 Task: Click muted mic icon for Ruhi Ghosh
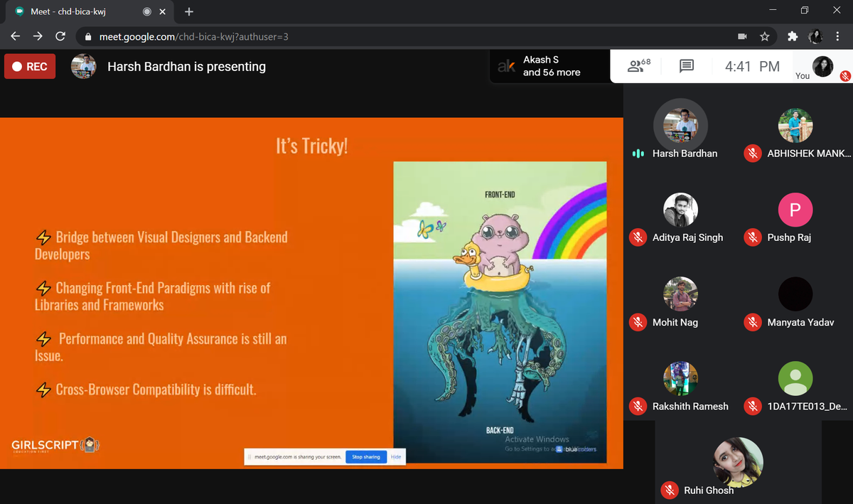click(669, 490)
